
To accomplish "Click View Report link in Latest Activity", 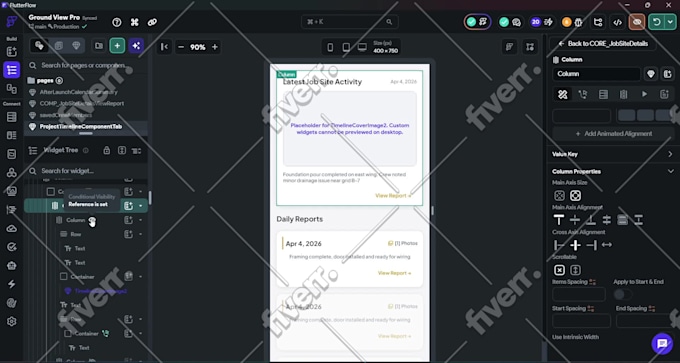I will (393, 196).
